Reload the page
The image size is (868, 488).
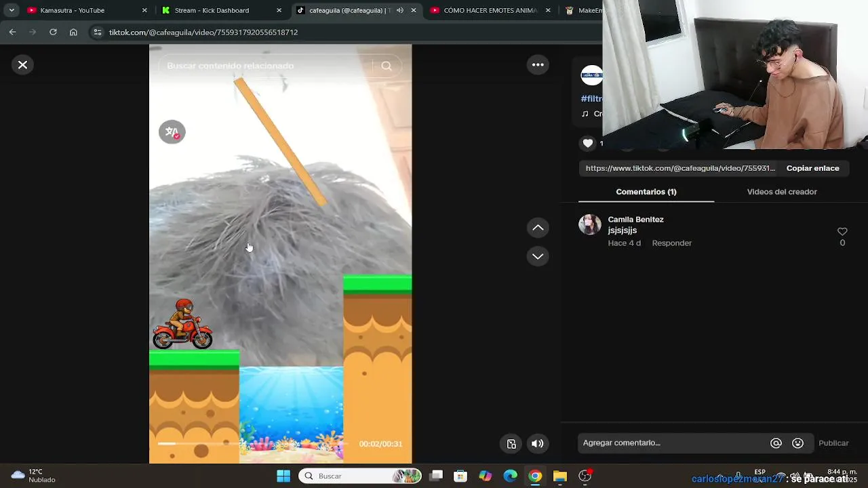pyautogui.click(x=53, y=32)
